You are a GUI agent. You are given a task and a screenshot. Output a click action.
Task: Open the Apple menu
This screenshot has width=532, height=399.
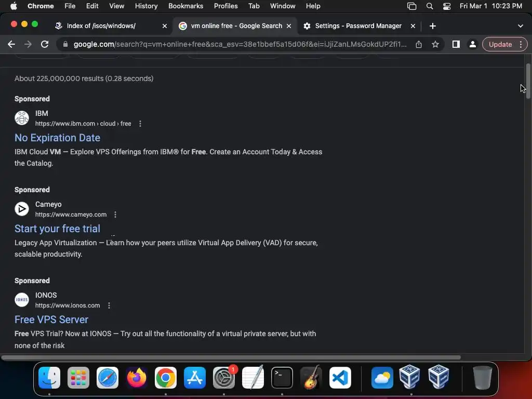click(x=14, y=6)
